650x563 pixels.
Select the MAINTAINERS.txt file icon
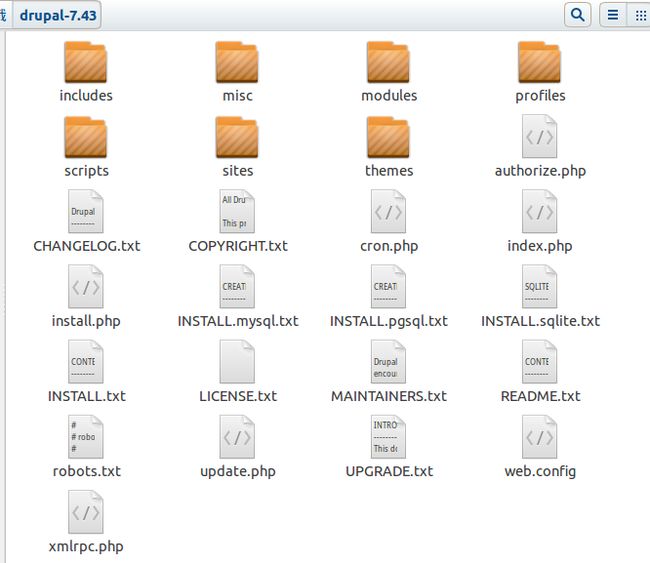point(388,362)
